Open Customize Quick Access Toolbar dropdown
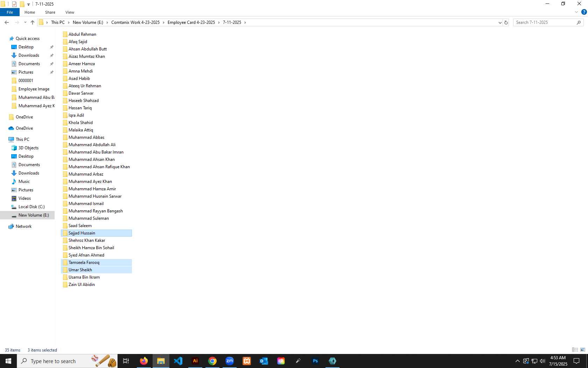 coord(29,5)
